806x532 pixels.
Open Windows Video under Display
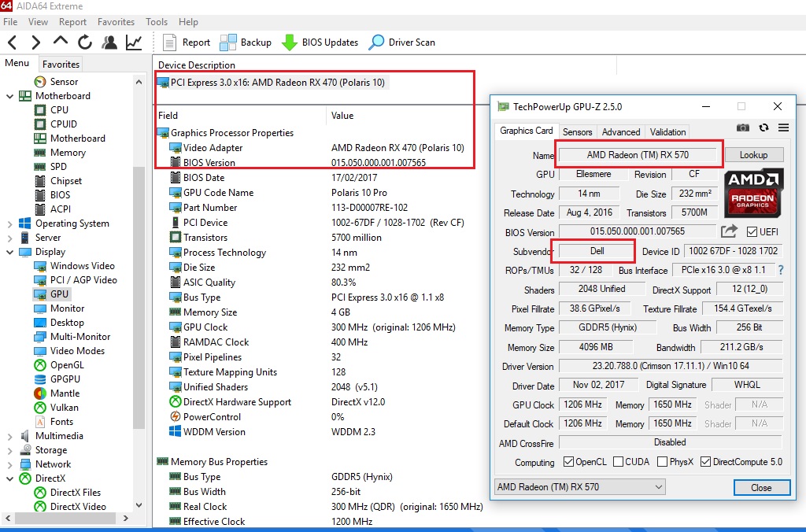tap(74, 266)
